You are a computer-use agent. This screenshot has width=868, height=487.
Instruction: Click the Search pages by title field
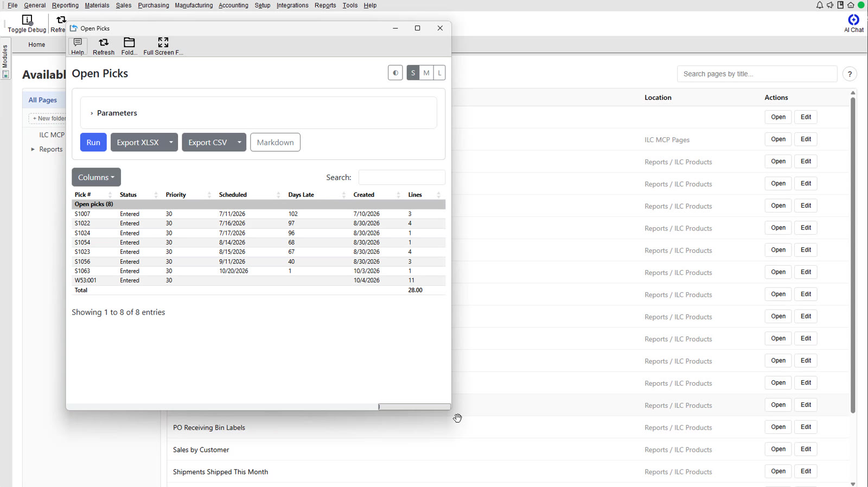[757, 74]
